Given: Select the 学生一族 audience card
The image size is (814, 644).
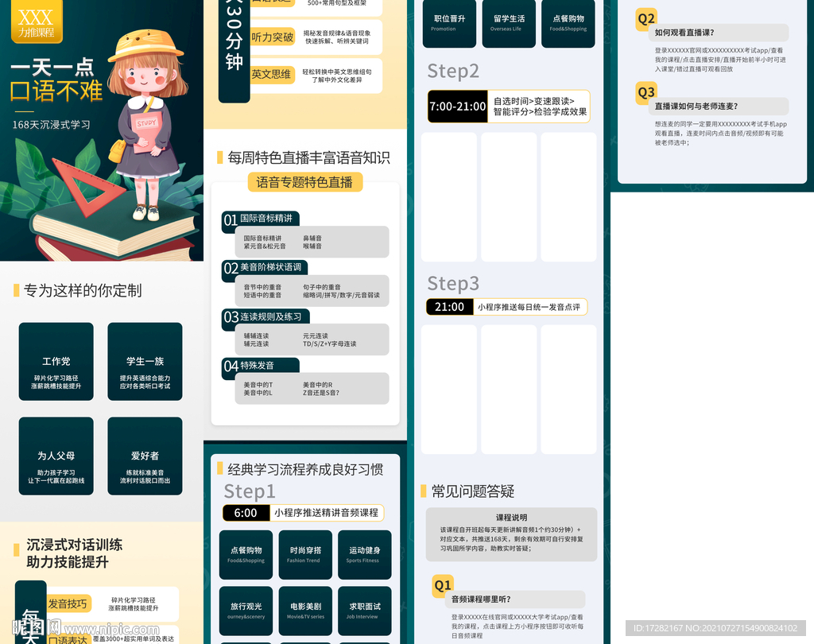Looking at the screenshot, I should click(x=145, y=362).
